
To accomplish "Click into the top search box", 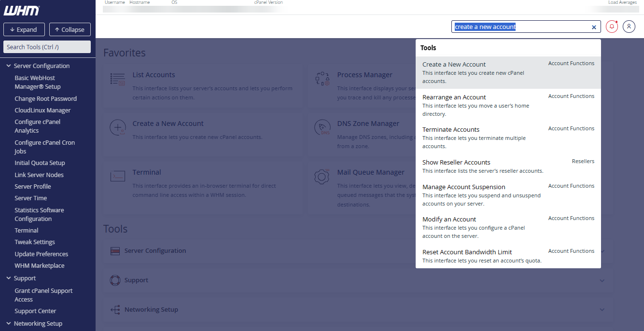I will tap(521, 27).
